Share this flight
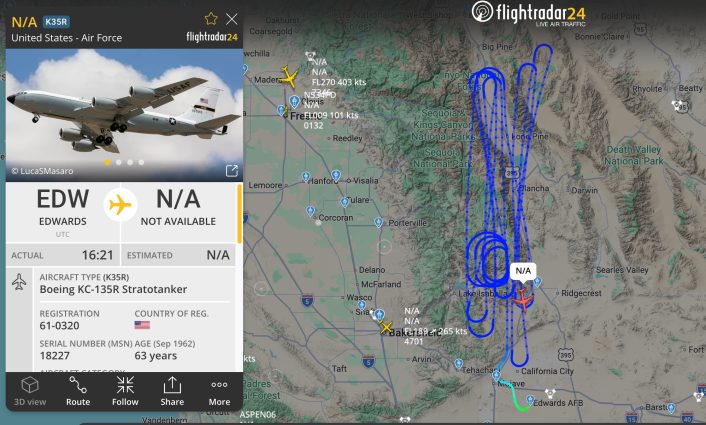 tap(172, 391)
